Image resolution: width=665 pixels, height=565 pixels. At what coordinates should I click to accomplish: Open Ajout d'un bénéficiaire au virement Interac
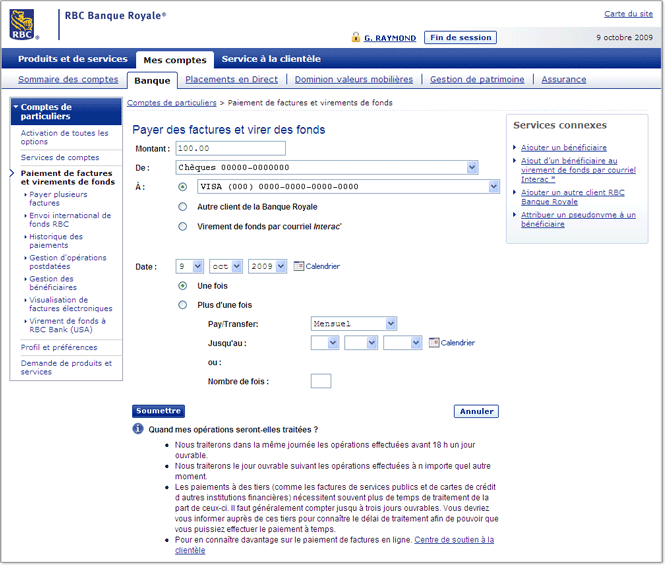(578, 170)
